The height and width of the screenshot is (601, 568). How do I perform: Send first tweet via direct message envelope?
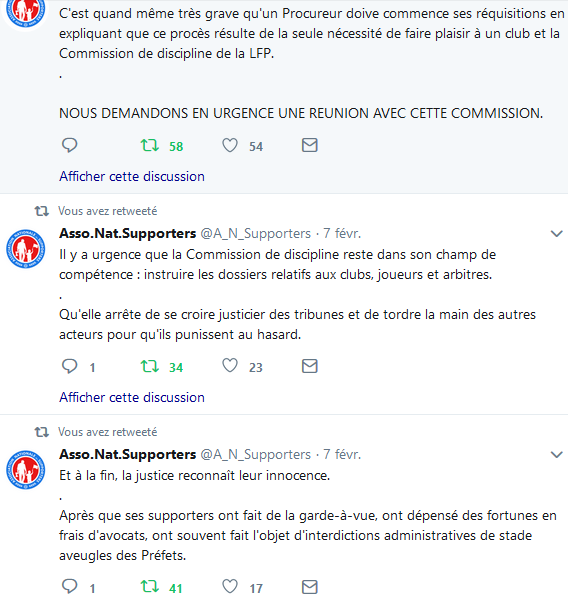(310, 146)
